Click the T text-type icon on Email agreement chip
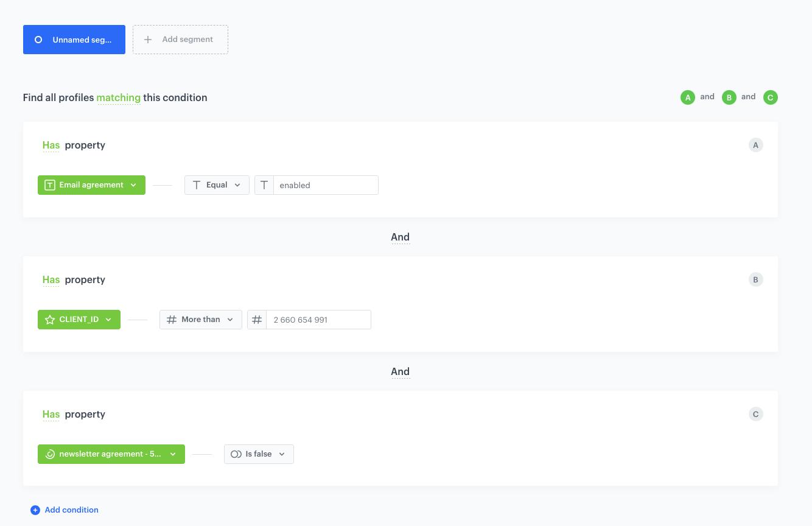Image resolution: width=812 pixels, height=526 pixels. (50, 184)
